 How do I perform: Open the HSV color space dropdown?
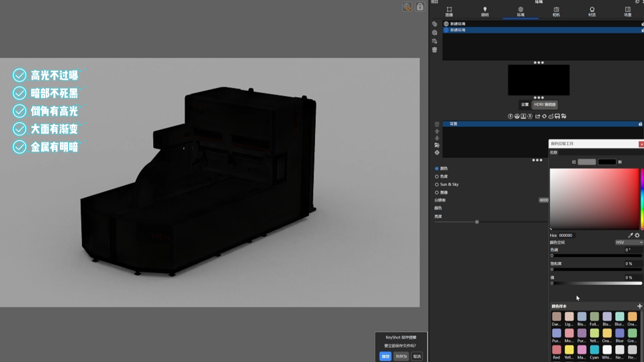coord(629,242)
